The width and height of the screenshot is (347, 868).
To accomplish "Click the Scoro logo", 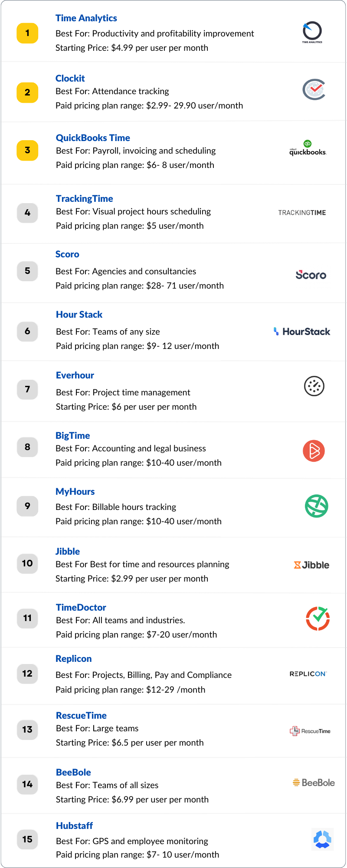I will tap(311, 275).
